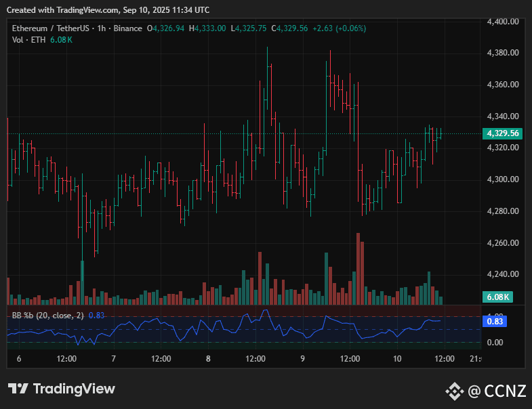Viewport: 532px width, 409px height.
Task: Click the current price tag 4,329.56 on axis
Action: [502, 133]
